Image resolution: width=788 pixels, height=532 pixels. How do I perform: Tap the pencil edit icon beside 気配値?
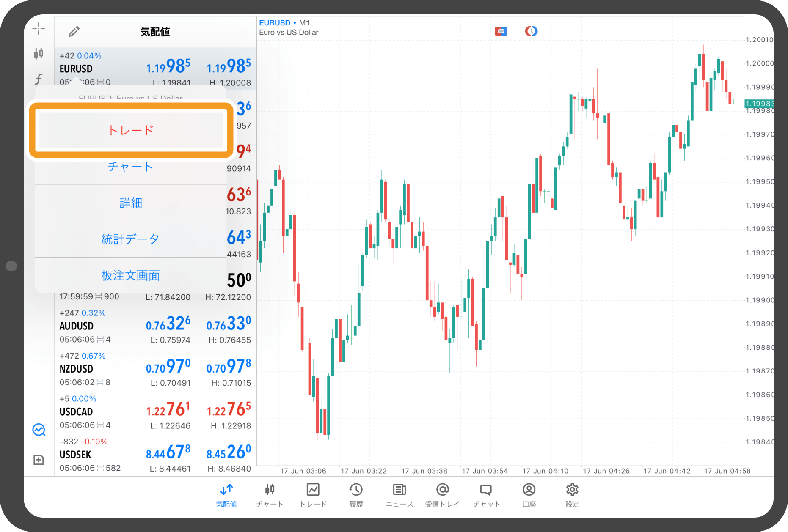click(74, 31)
